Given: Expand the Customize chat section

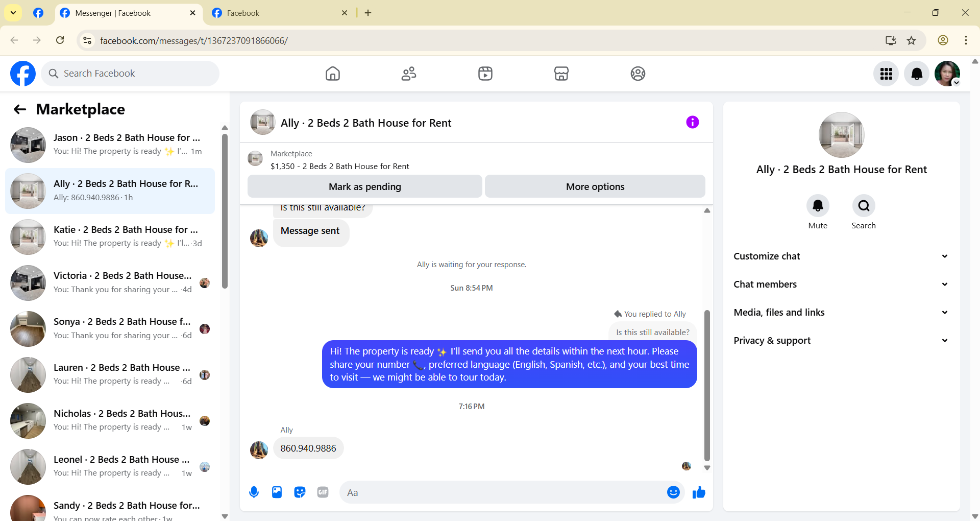Looking at the screenshot, I should (x=841, y=256).
